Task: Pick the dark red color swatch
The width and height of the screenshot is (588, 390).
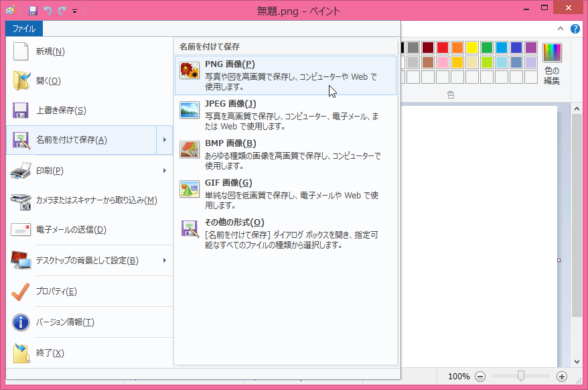Action: [x=428, y=48]
